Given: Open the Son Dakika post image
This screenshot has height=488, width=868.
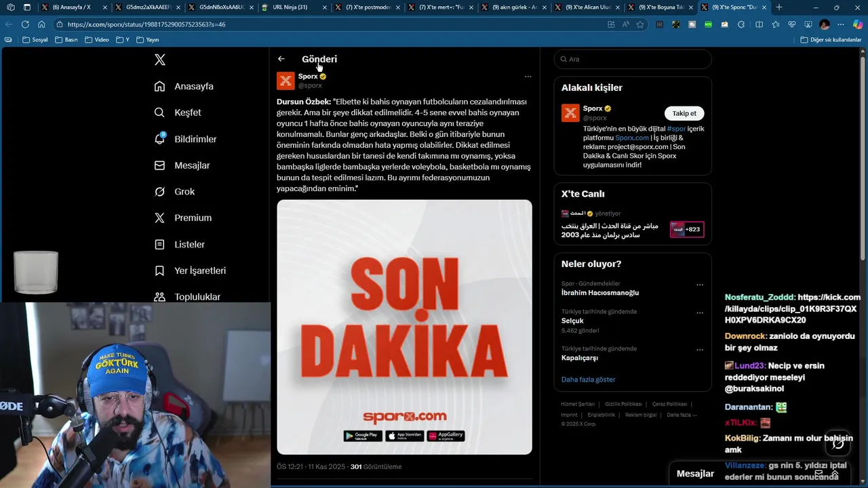Looking at the screenshot, I should point(404,327).
